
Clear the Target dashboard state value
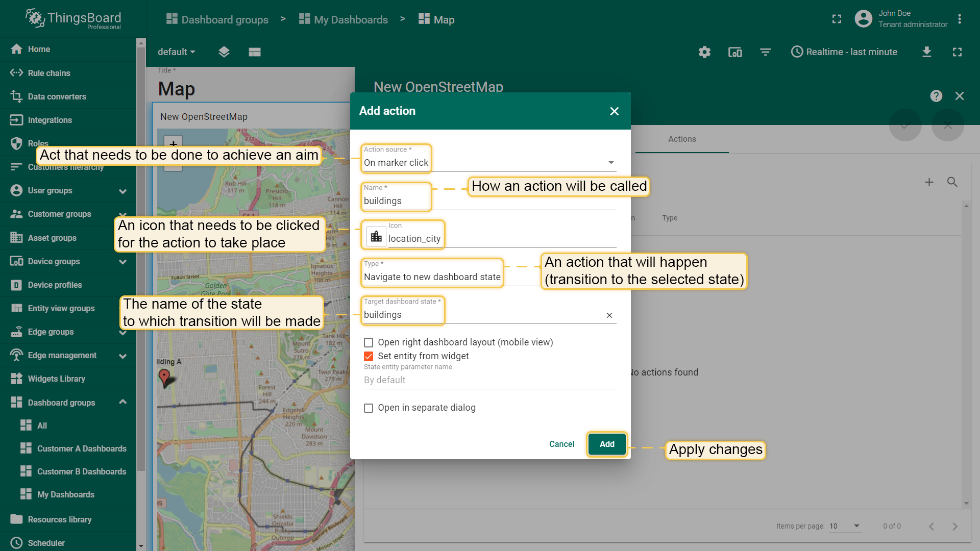tap(609, 315)
